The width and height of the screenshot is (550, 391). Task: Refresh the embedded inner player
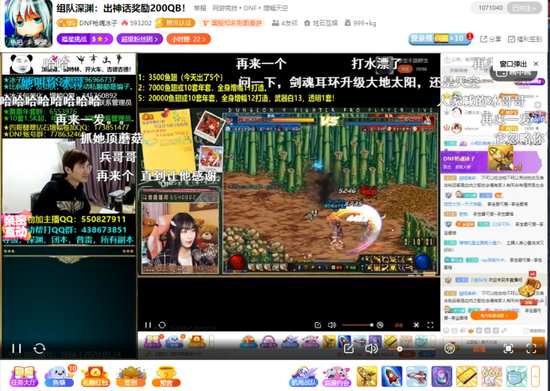click(x=162, y=325)
